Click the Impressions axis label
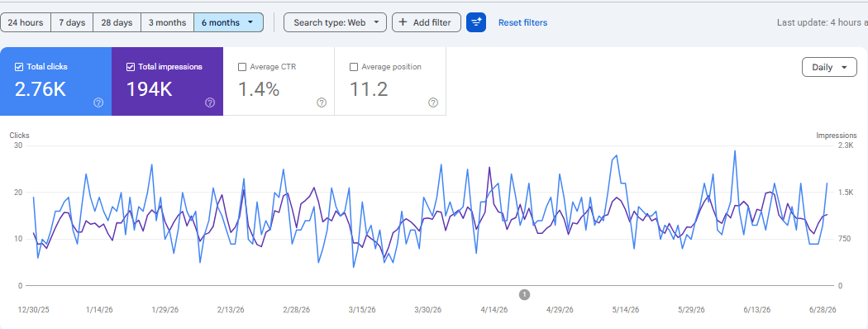The image size is (868, 329). [x=837, y=135]
